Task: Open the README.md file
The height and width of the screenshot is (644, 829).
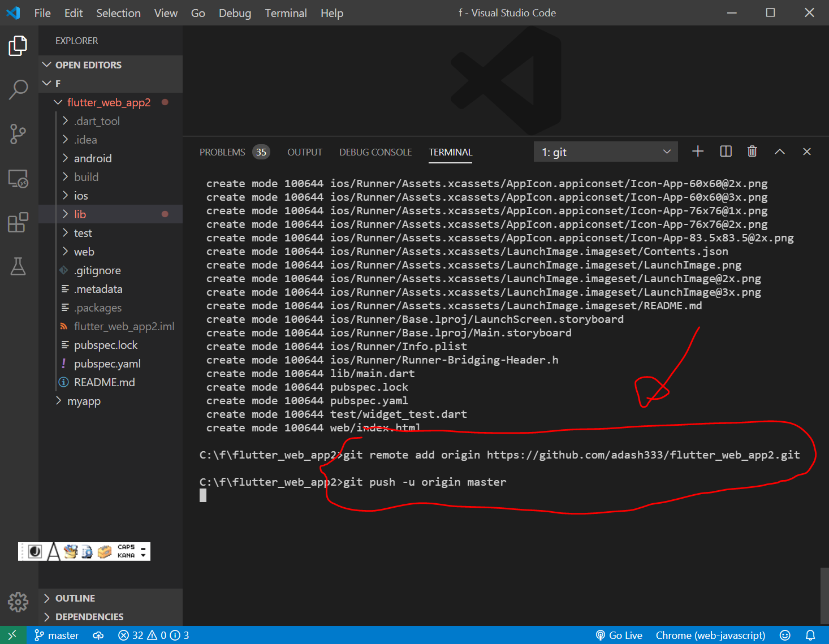Action: (110, 382)
